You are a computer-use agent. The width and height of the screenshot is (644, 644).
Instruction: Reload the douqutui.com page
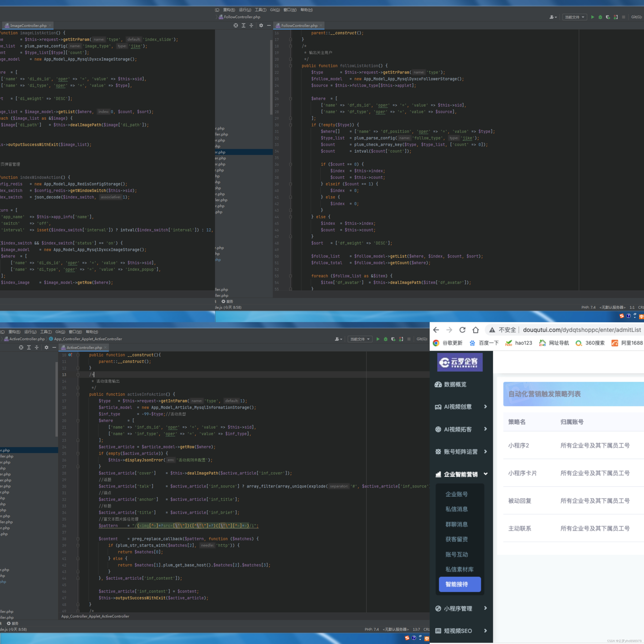[462, 330]
